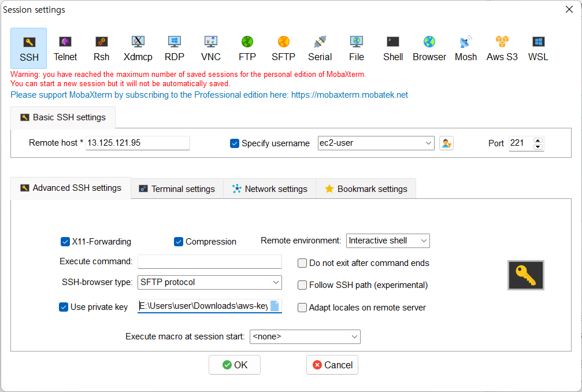Pick the Shell session type
The height and width of the screenshot is (392, 582).
(x=392, y=48)
